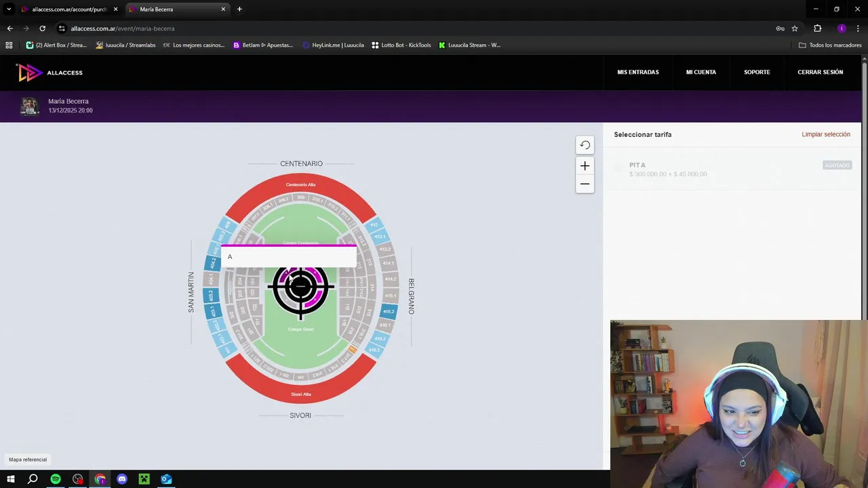The width and height of the screenshot is (868, 488).
Task: Open SOPORTE in the navigation
Action: [757, 72]
